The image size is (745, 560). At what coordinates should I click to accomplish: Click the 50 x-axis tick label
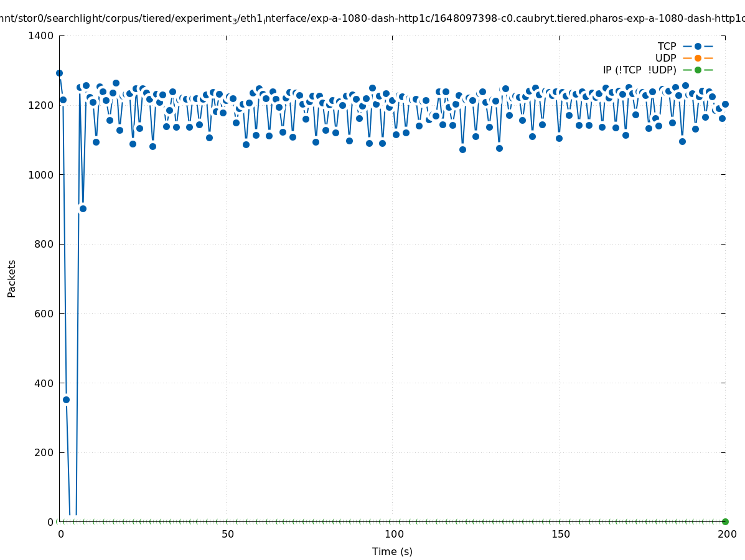[x=228, y=534]
